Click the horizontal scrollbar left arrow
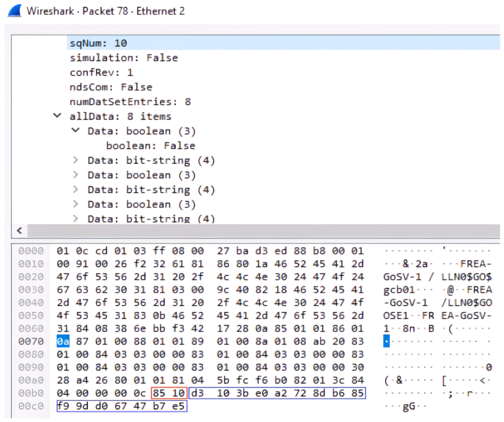The image size is (504, 422). 19,231
